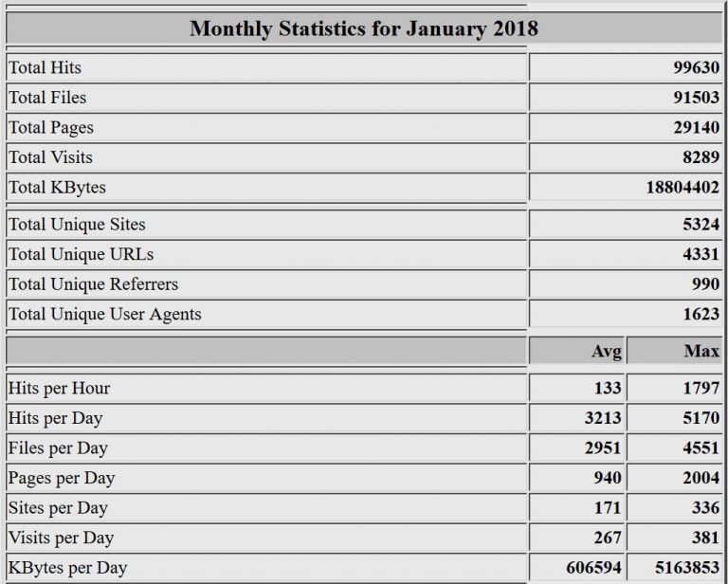This screenshot has width=728, height=584.
Task: Click the Total Visits row label
Action: point(50,157)
